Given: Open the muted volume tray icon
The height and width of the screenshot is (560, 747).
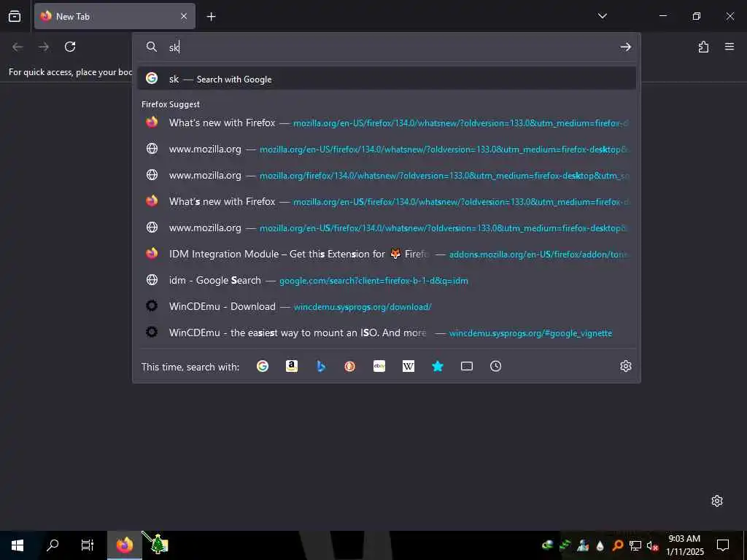Looking at the screenshot, I should tap(652, 545).
